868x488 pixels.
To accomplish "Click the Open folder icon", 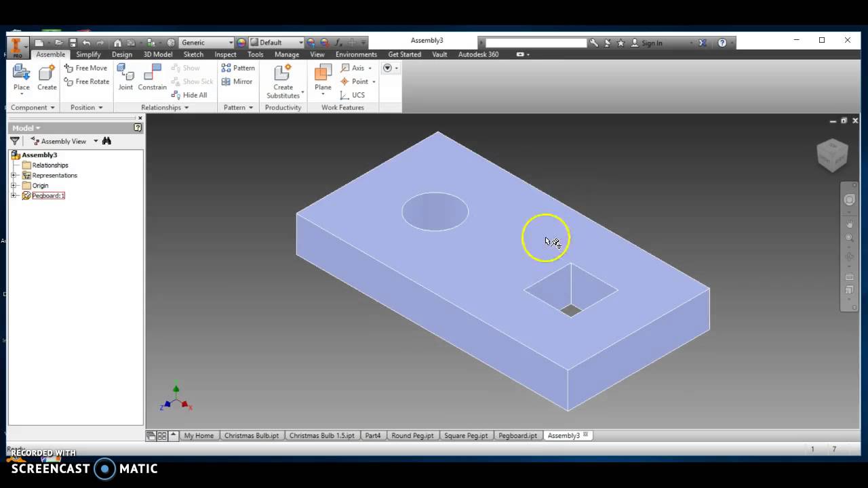I will pyautogui.click(x=59, y=43).
